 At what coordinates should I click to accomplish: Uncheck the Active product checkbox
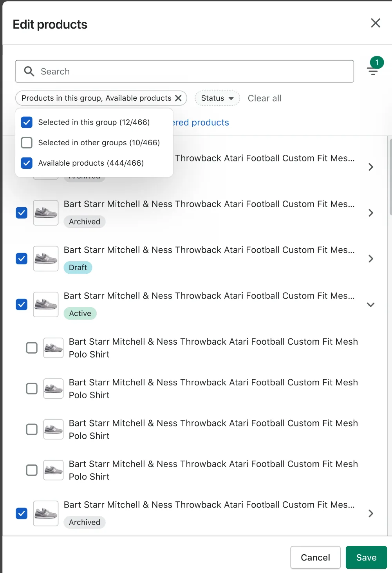22,304
